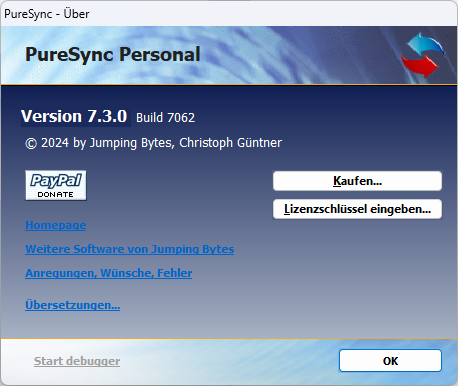Click the PayPal Donate button
This screenshot has height=386, width=458.
point(56,185)
